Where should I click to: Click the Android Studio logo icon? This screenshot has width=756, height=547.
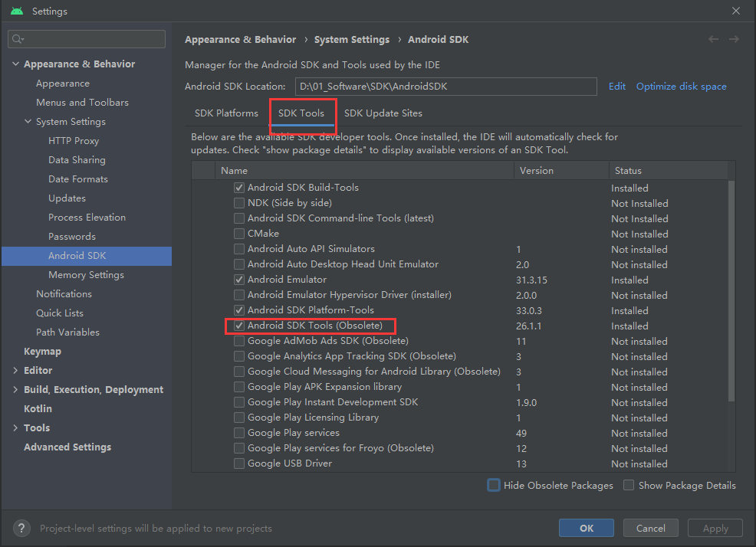(x=17, y=11)
